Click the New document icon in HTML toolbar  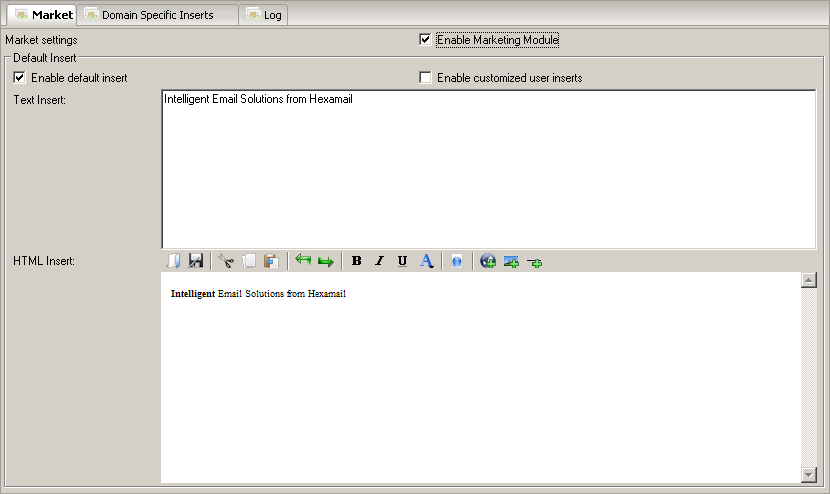point(173,261)
